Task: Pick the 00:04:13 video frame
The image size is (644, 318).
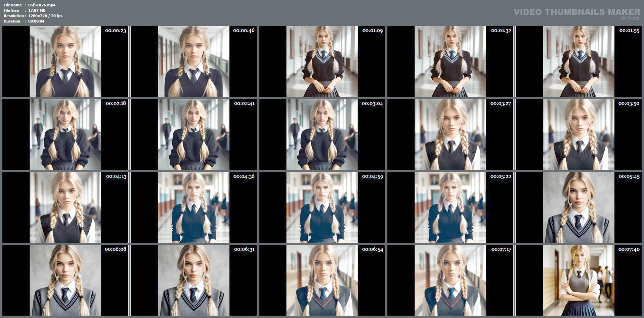Action: (x=66, y=207)
